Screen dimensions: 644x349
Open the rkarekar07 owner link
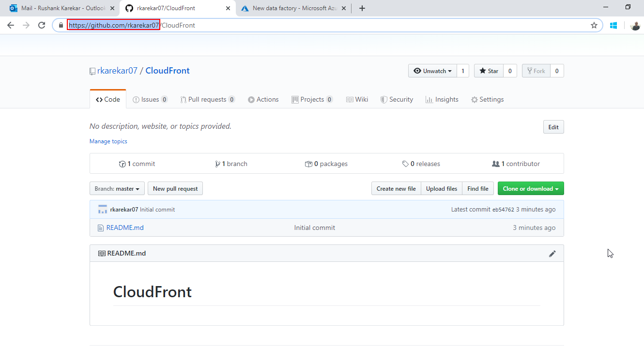(118, 71)
